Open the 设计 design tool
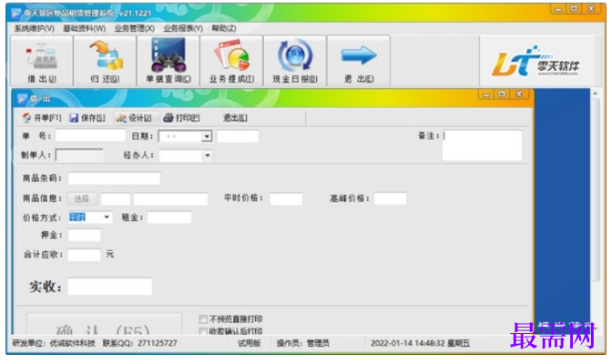612x364 pixels. 134,117
